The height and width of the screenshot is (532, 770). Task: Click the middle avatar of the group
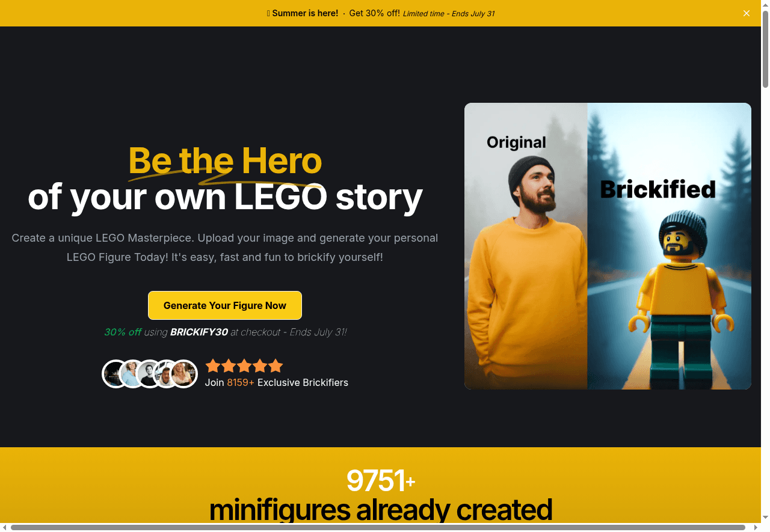point(150,374)
